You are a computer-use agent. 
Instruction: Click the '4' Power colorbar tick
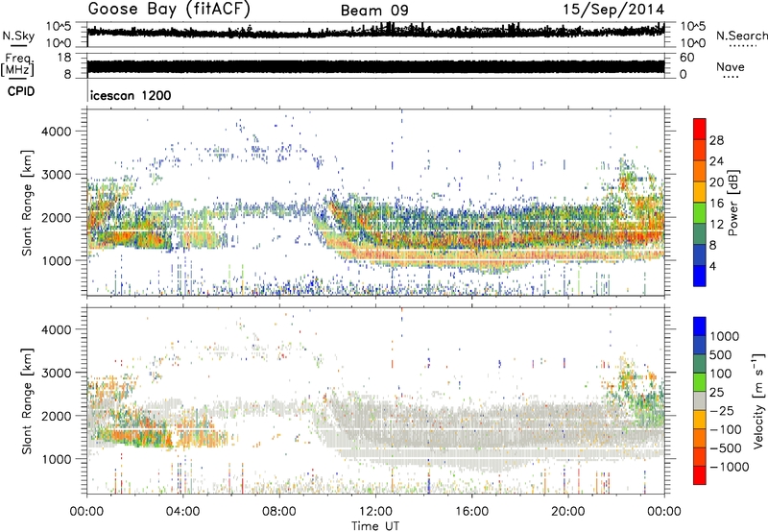[x=713, y=267]
